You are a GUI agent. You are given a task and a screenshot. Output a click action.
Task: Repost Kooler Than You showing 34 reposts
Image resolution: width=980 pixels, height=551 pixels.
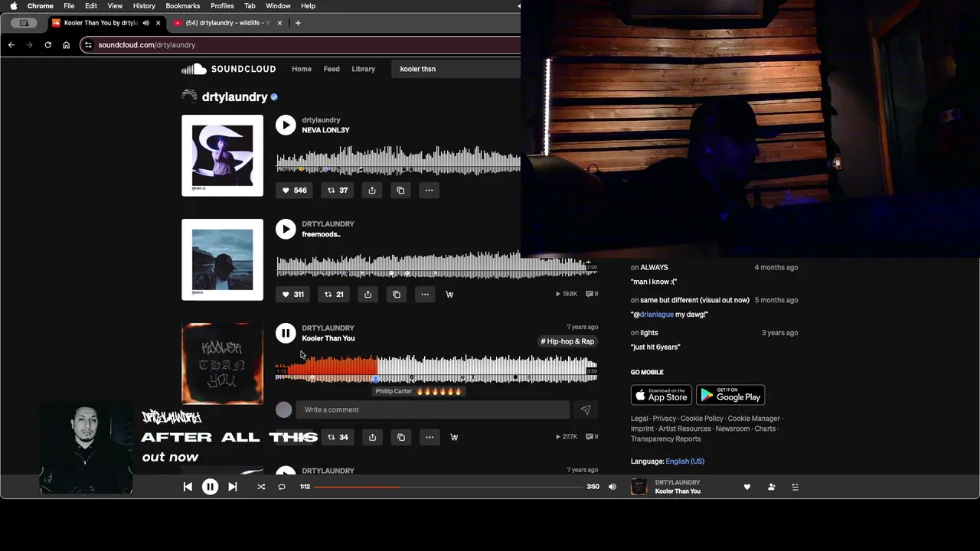point(338,437)
